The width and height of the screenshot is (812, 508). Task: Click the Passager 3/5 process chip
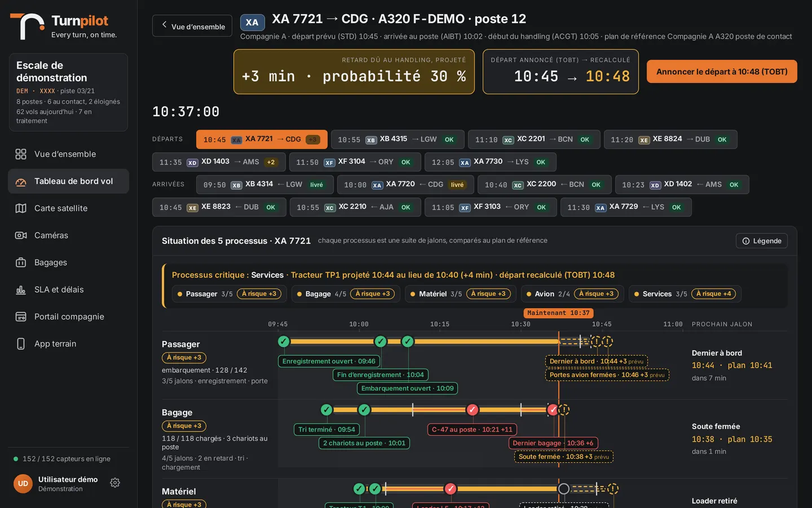[230, 294]
